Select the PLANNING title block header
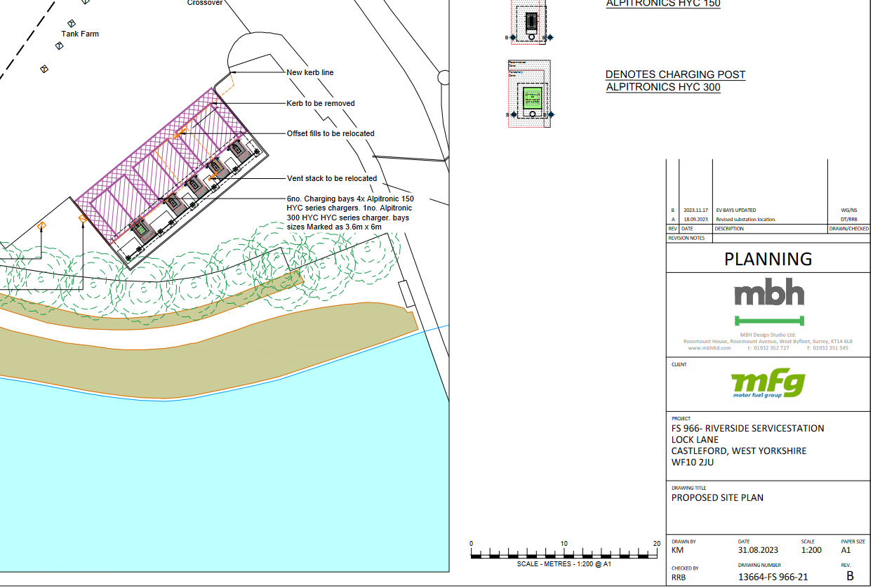This screenshot has height=588, width=873. (767, 258)
